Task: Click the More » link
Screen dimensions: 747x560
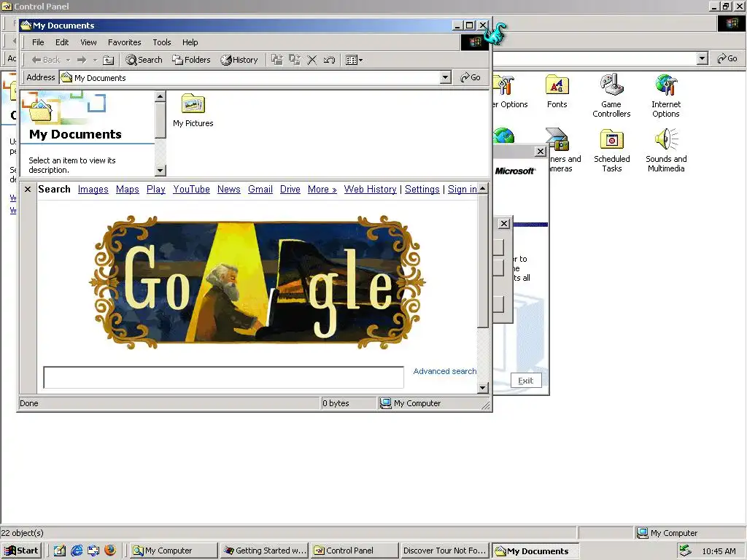Action: click(x=322, y=189)
